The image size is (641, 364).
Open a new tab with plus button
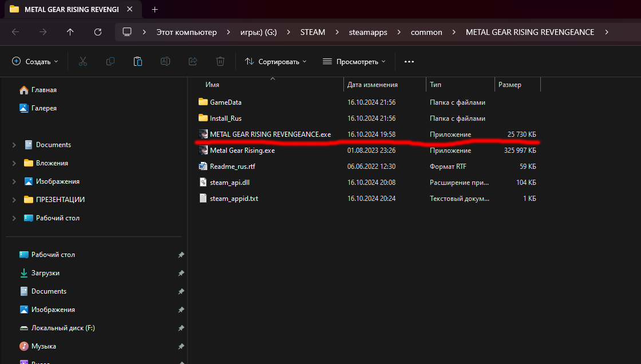pyautogui.click(x=155, y=9)
